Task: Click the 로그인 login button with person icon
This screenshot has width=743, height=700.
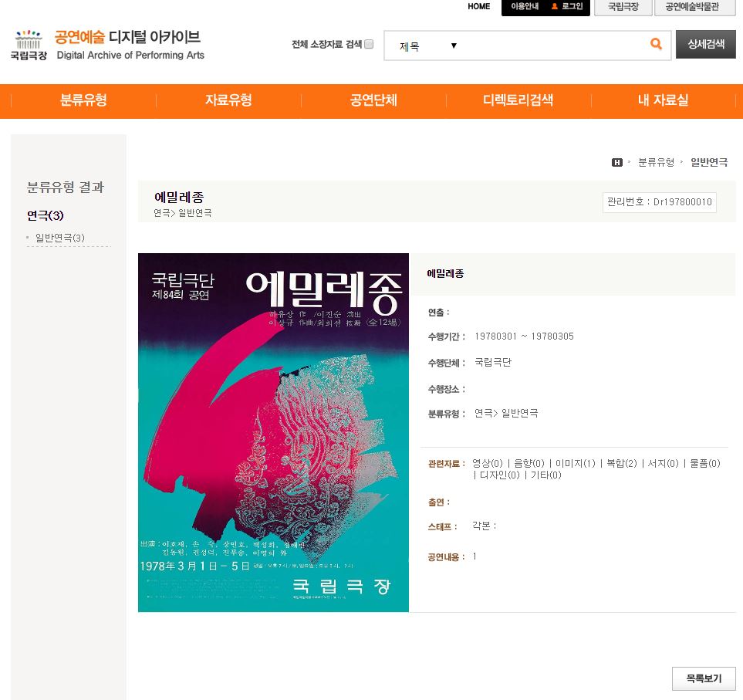Action: click(567, 7)
